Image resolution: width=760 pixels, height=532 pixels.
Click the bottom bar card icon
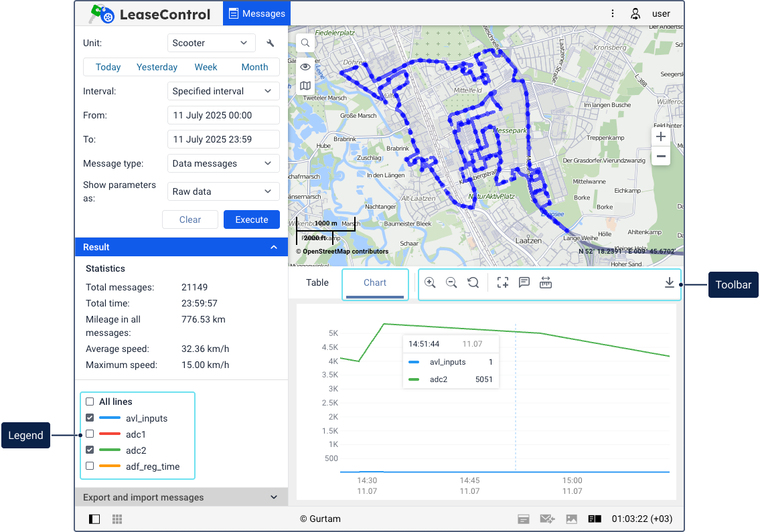524,519
